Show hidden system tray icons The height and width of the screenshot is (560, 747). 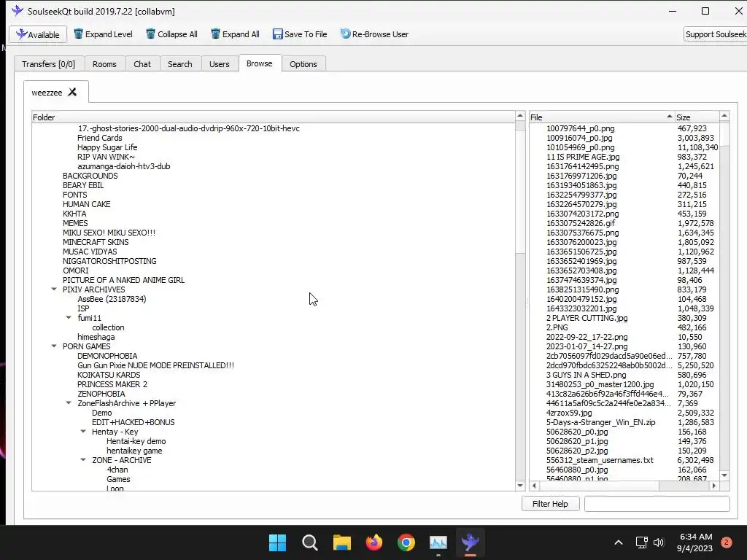pyautogui.click(x=619, y=542)
